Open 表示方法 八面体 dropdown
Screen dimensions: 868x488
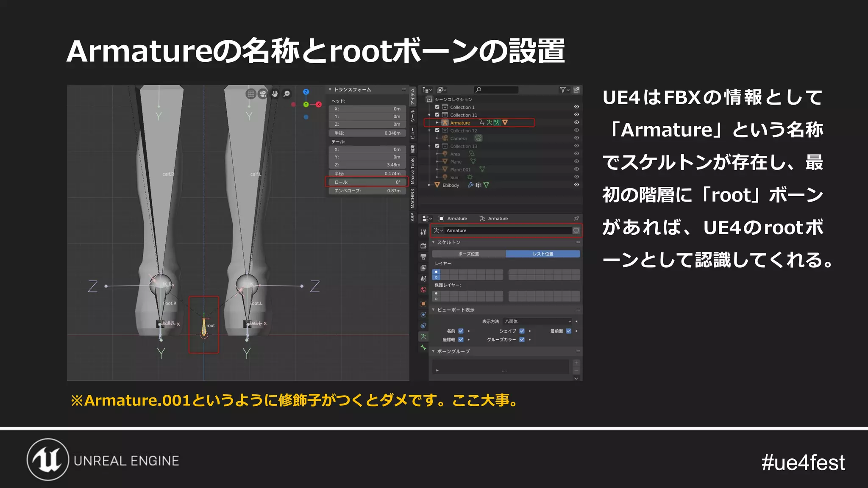pos(537,322)
